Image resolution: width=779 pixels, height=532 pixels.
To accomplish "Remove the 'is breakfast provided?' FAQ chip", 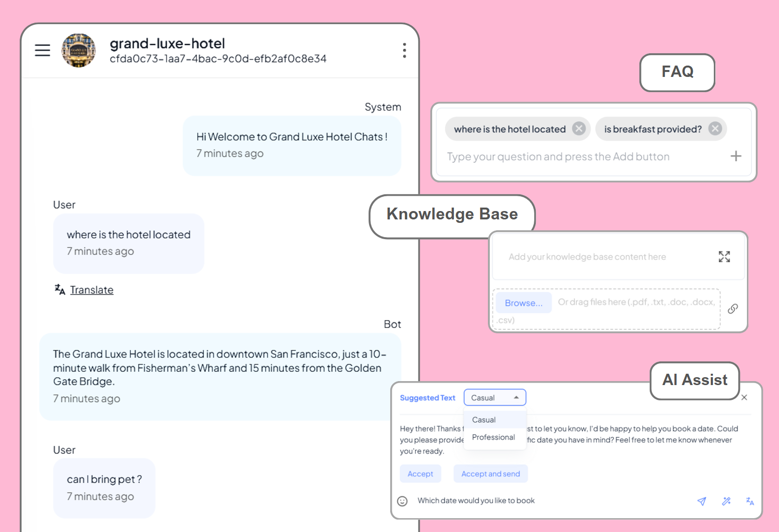I will pyautogui.click(x=715, y=129).
